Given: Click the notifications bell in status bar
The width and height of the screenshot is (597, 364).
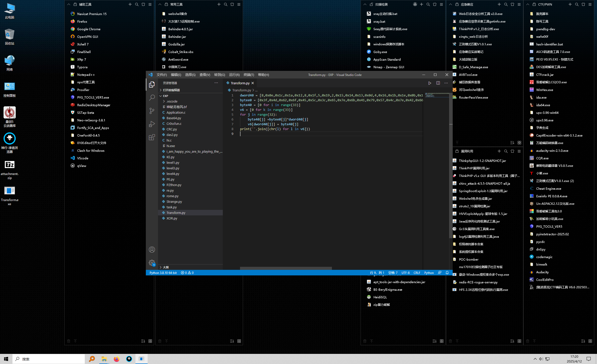Looking at the screenshot, I should coord(447,273).
